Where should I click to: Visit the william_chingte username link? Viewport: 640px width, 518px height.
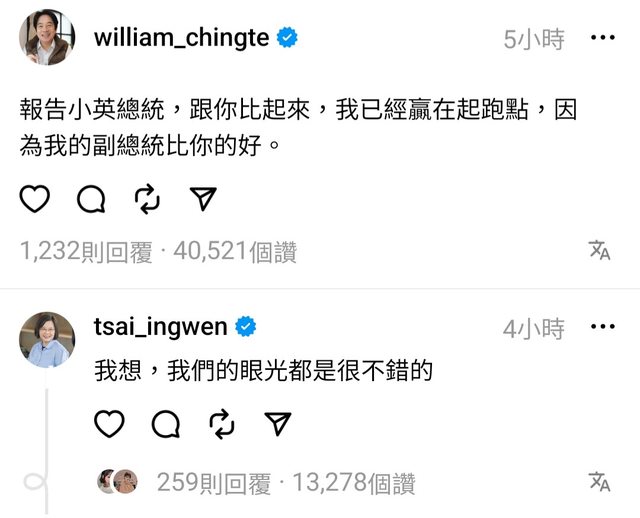[182, 38]
